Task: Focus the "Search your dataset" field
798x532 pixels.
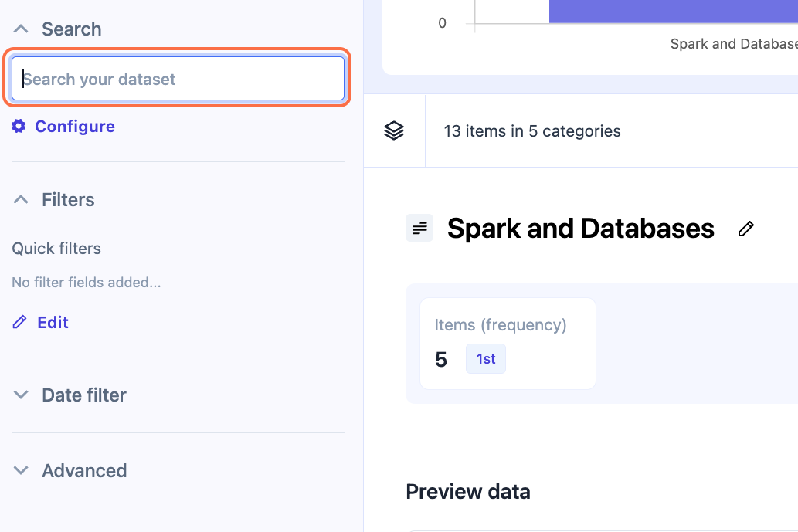Action: point(178,79)
